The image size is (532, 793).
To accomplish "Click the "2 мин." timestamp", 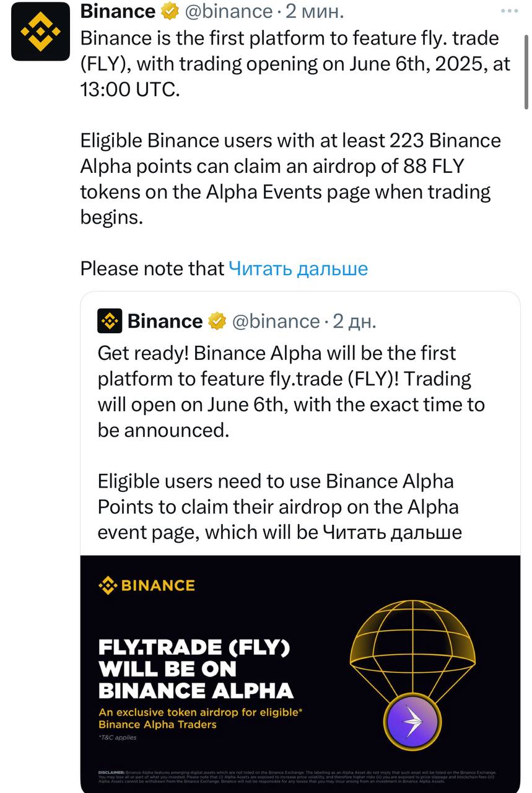I will click(314, 11).
